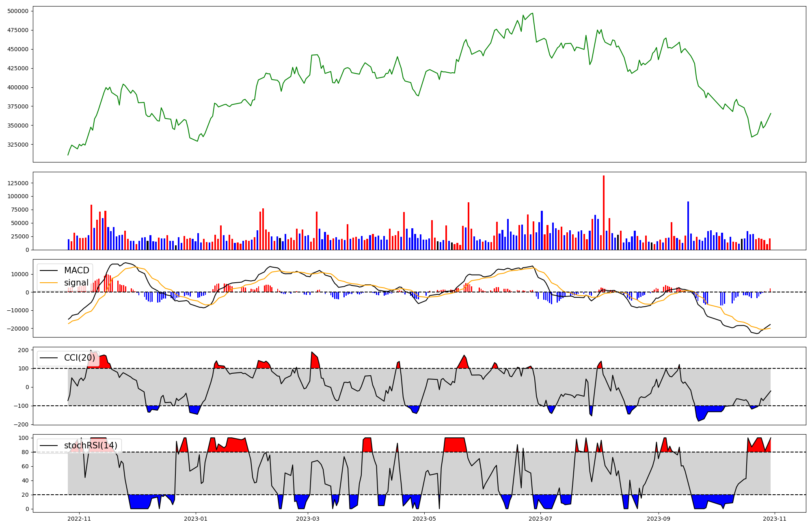Click the 2023-09 x-axis date label
This screenshot has height=528, width=812.
coord(658,519)
